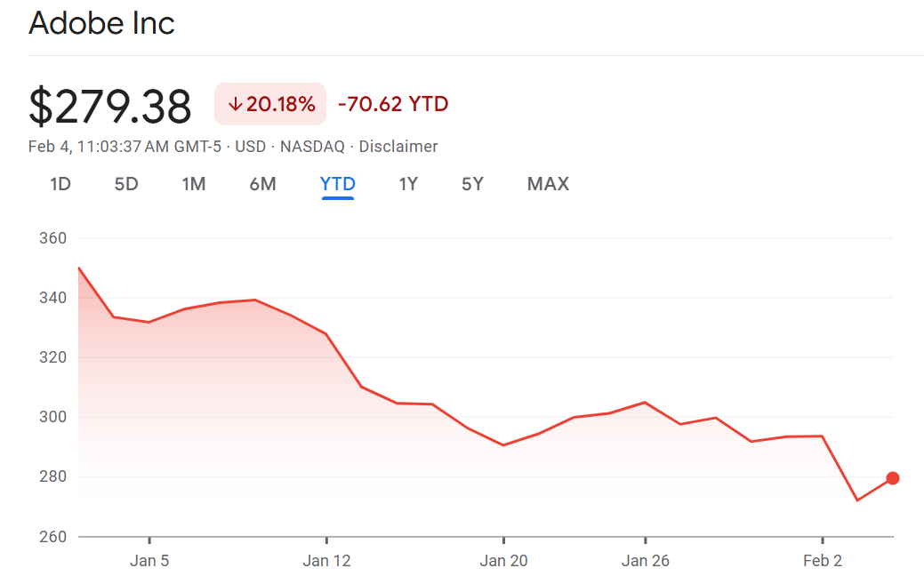Click the Feb 2 axis marker
This screenshot has width=924, height=584.
[823, 561]
